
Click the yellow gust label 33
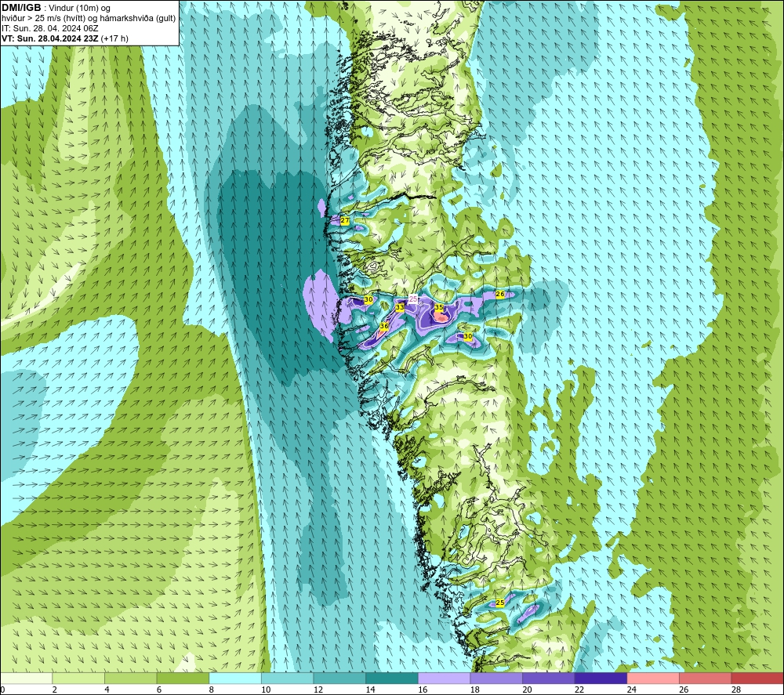coord(400,307)
